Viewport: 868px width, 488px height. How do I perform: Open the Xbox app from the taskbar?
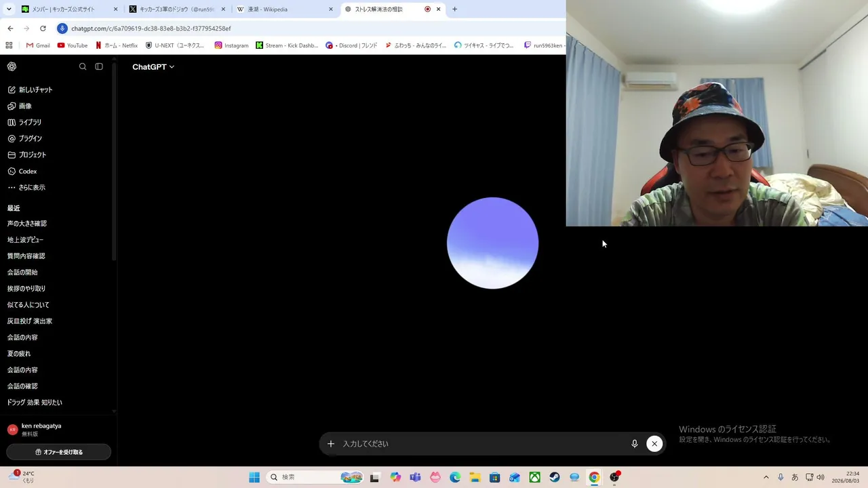coord(535,477)
